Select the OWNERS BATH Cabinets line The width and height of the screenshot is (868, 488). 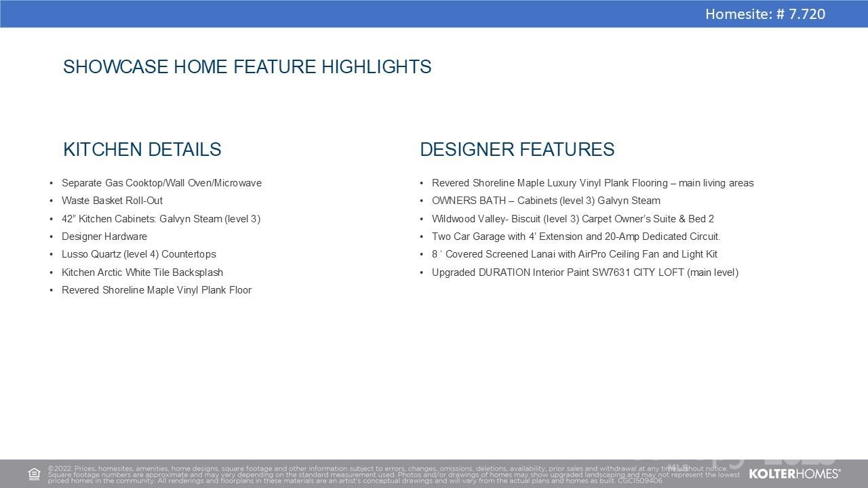[x=546, y=201]
